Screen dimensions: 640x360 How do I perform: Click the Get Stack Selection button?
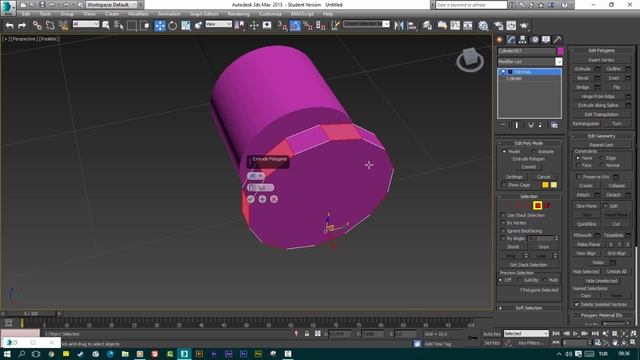(x=529, y=265)
